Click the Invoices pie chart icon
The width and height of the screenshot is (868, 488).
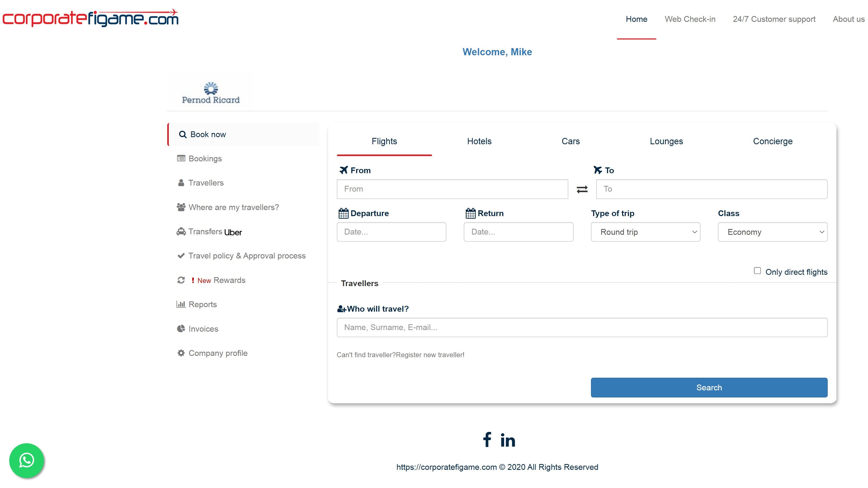(181, 329)
